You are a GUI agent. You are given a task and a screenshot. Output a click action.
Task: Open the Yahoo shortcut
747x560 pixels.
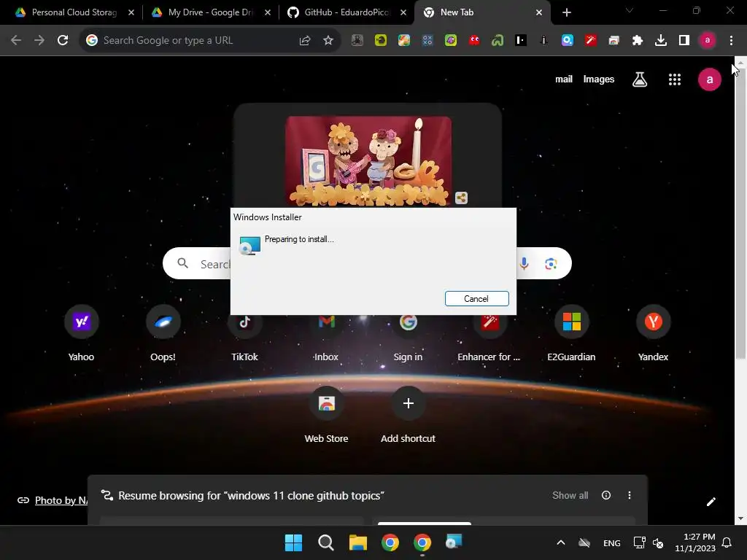[x=82, y=322]
